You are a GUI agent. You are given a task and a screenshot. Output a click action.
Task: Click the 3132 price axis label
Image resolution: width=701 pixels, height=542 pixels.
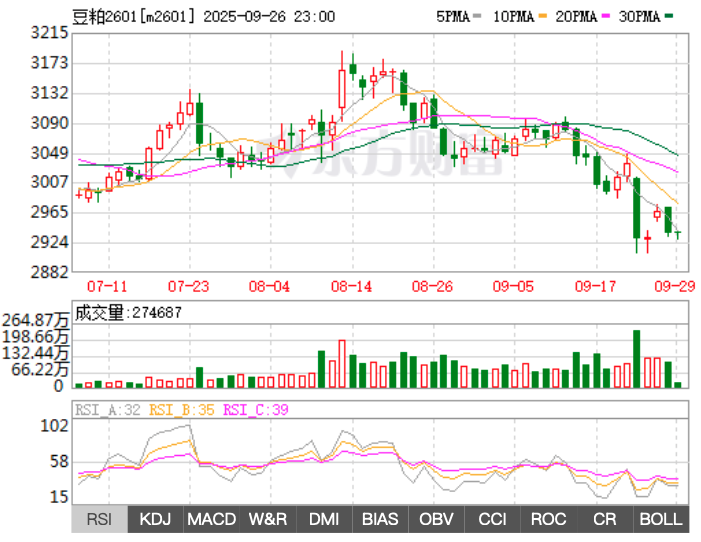pos(49,93)
